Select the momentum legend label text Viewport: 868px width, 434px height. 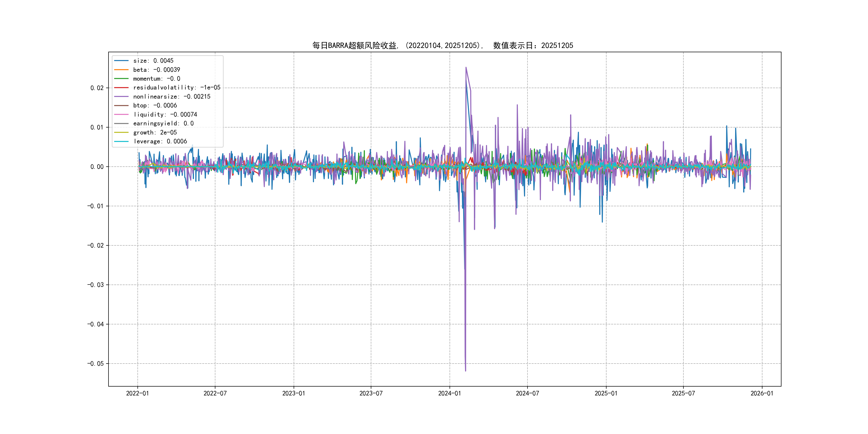[x=156, y=78]
